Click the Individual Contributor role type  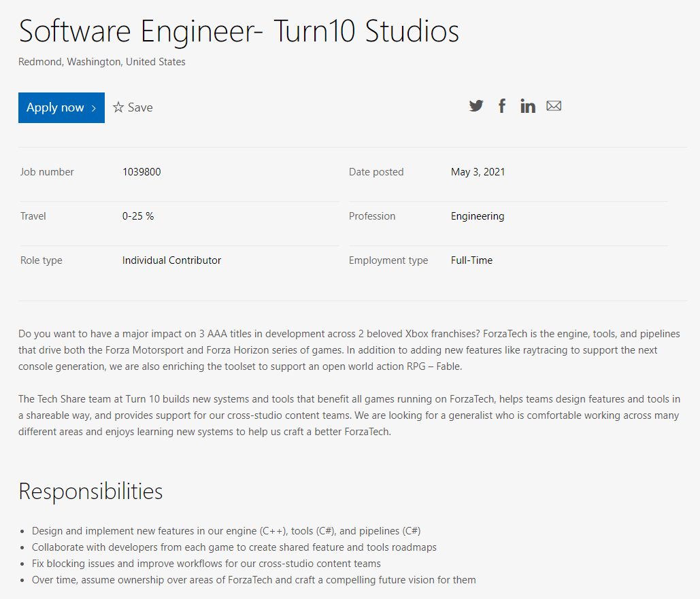(x=171, y=260)
